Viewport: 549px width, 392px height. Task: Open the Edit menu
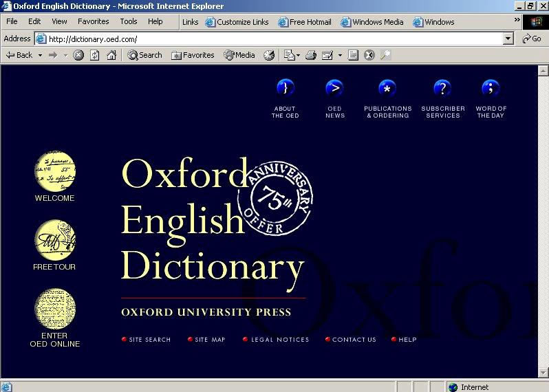pyautogui.click(x=34, y=21)
